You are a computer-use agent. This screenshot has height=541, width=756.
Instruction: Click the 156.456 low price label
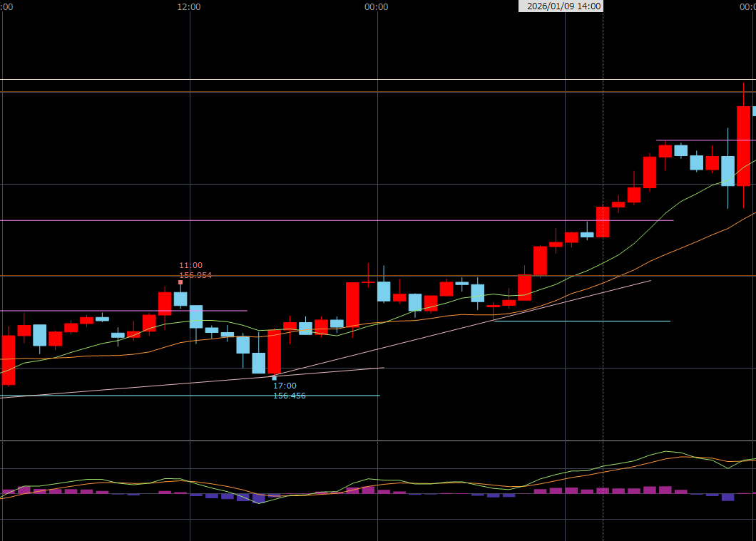[290, 396]
